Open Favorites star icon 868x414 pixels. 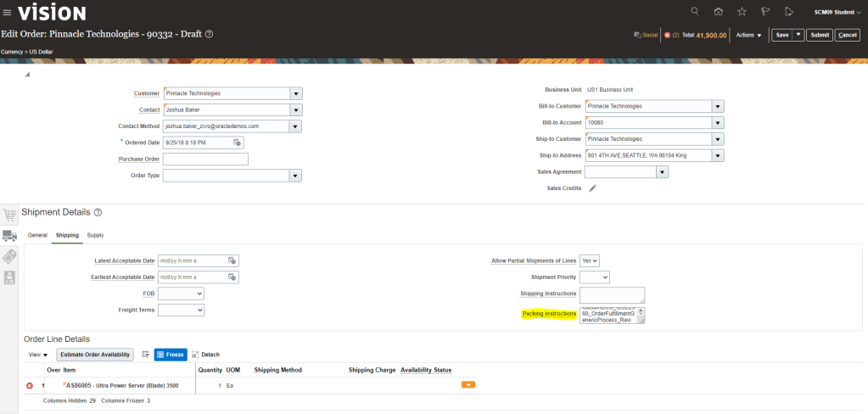coord(742,11)
